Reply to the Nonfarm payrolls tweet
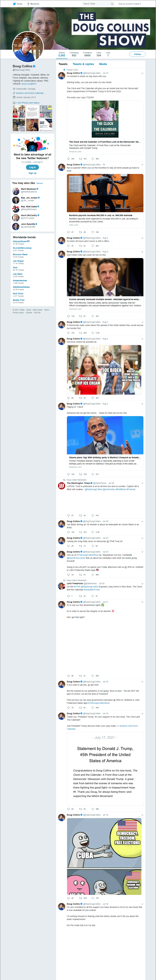 point(68,232)
